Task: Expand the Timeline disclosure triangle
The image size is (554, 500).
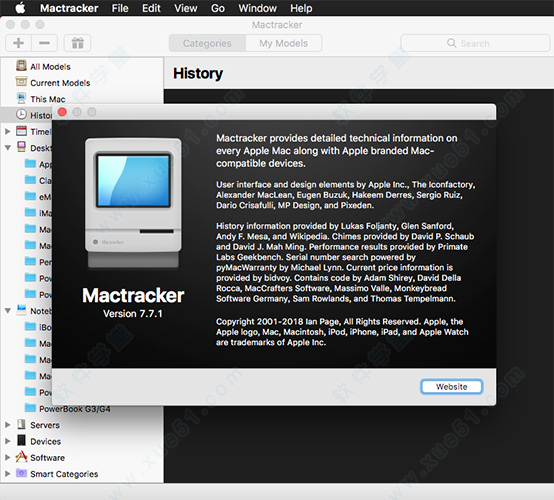Action: tap(7, 131)
